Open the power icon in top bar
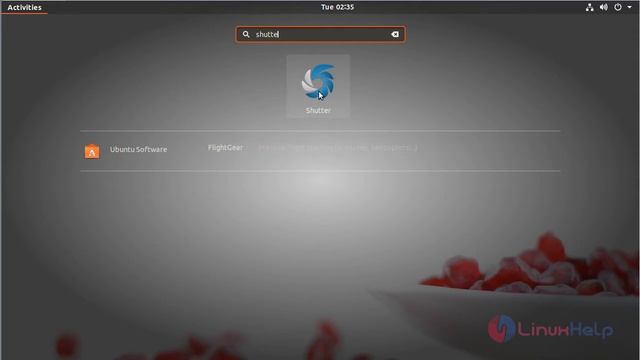Image resolution: width=640 pixels, height=360 pixels. pos(618,7)
